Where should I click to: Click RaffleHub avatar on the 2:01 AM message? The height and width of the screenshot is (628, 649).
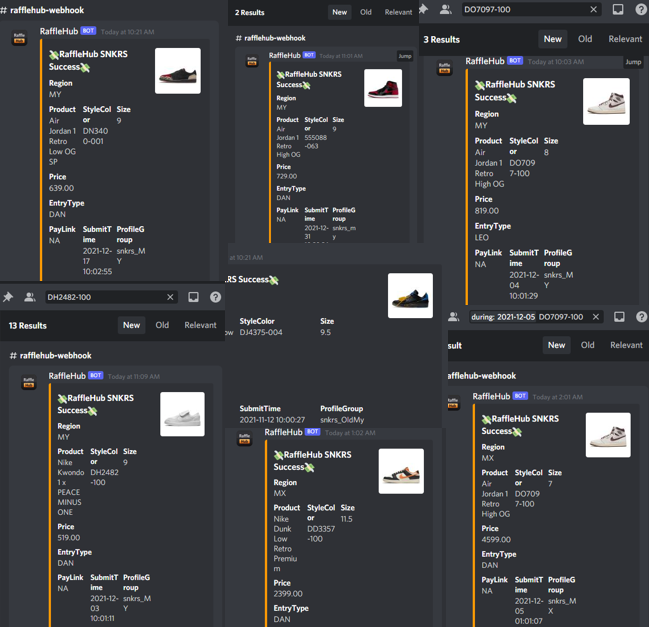pos(453,402)
